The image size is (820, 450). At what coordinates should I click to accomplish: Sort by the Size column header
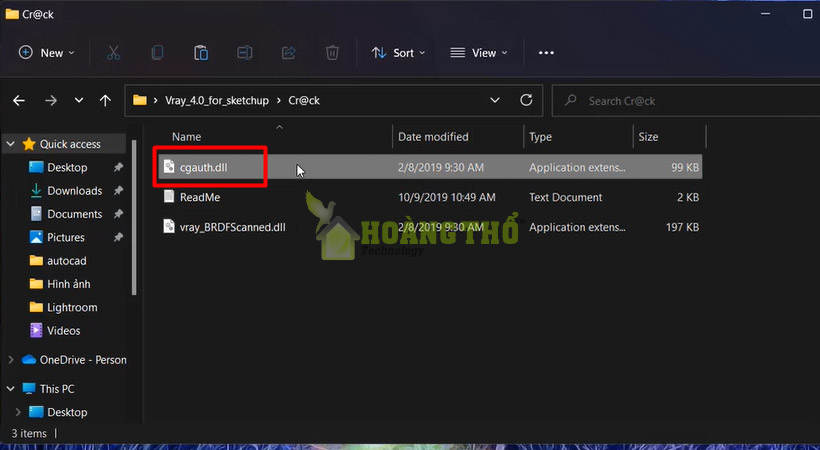pyautogui.click(x=648, y=137)
